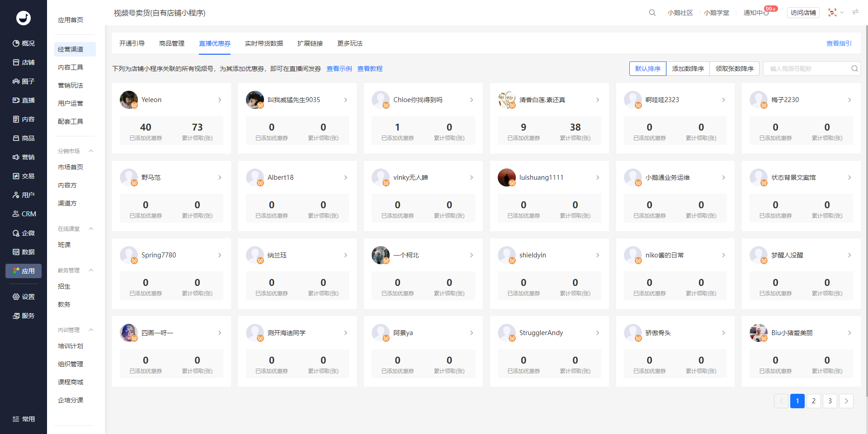868x434 pixels.
Task: Open 通知中心 with 99+ badge
Action: point(756,13)
